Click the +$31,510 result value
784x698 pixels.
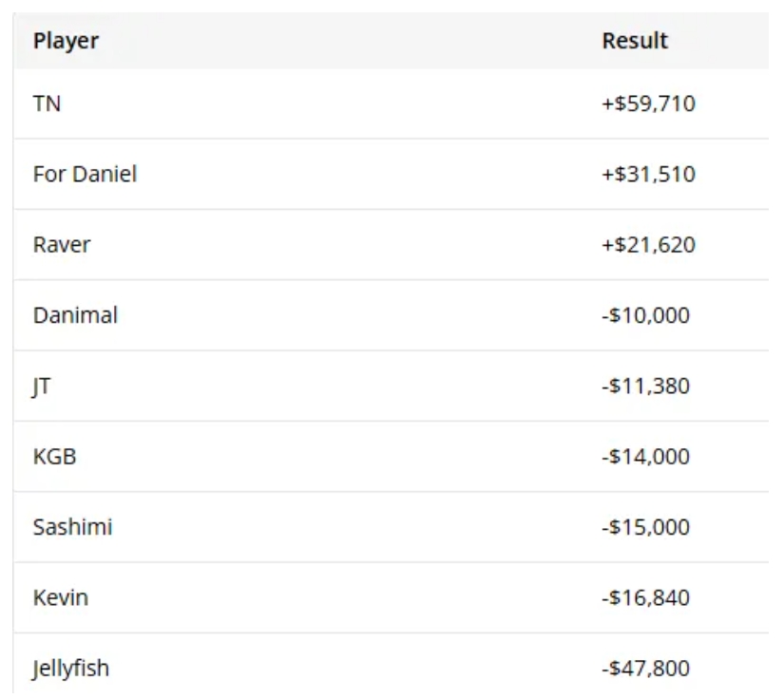pyautogui.click(x=648, y=175)
